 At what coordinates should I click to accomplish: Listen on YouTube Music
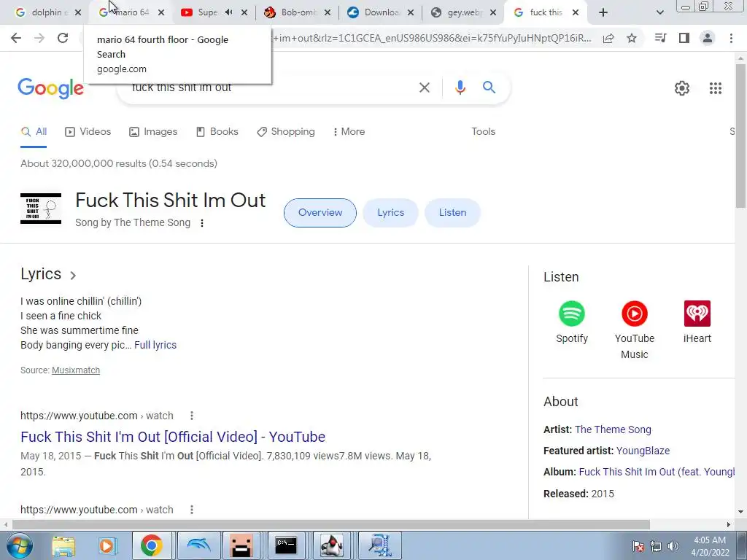click(635, 330)
